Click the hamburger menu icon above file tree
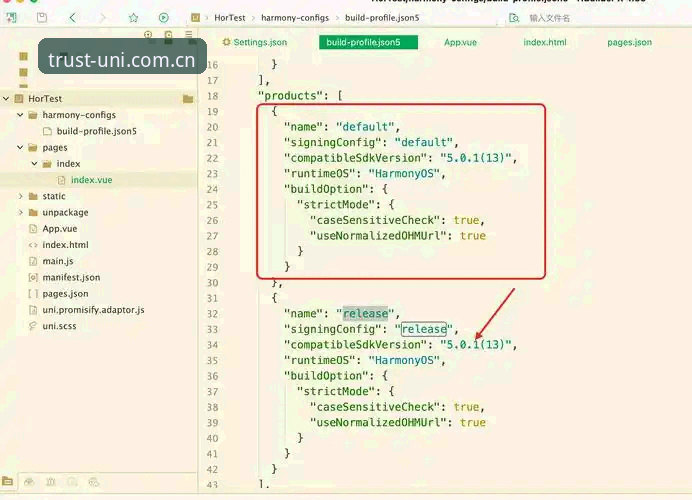The height and width of the screenshot is (500, 692). tap(189, 34)
